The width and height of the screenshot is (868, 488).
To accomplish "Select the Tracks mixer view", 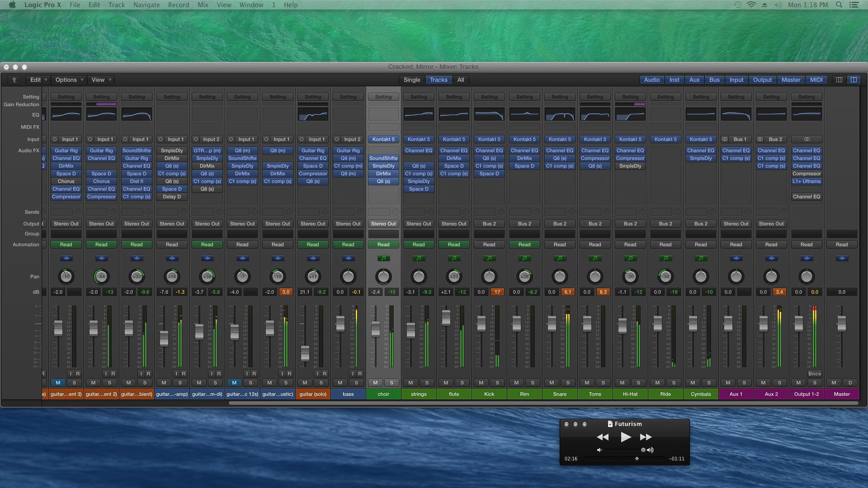I will pos(439,80).
